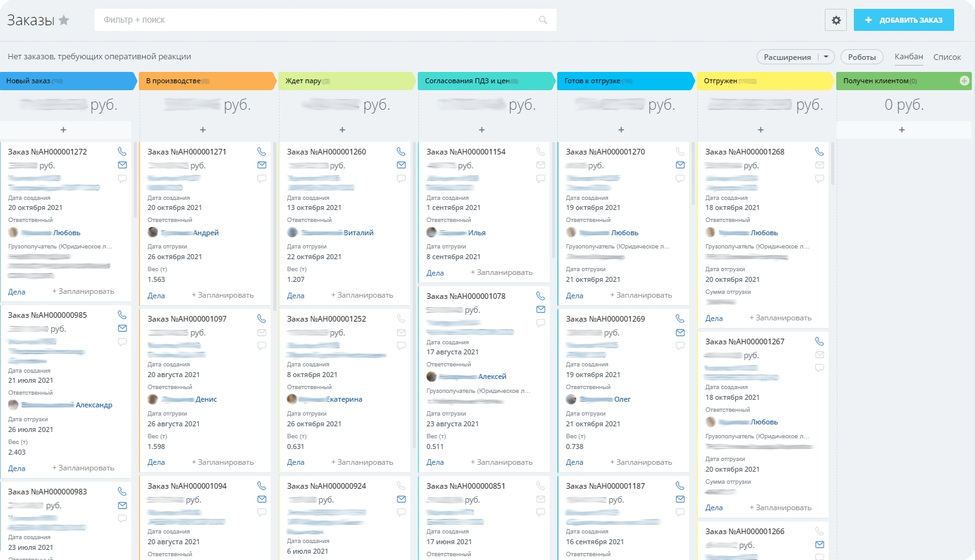Open Дела link on order АН000001267
This screenshot has width=975, height=560.
point(714,508)
